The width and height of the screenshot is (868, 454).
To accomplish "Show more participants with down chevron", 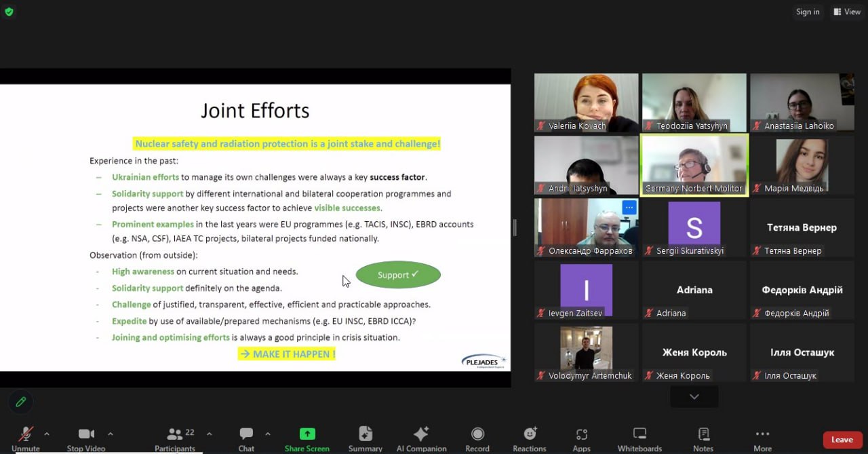I will click(x=694, y=397).
